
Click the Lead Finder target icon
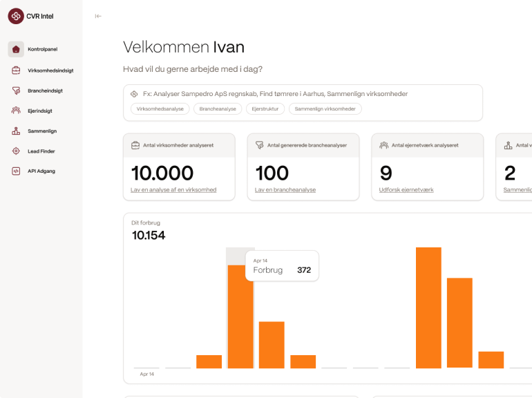[16, 151]
